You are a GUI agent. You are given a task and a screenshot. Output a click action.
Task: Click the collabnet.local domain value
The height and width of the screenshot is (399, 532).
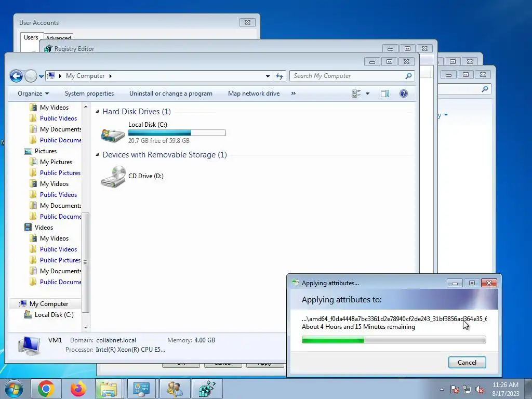116,340
